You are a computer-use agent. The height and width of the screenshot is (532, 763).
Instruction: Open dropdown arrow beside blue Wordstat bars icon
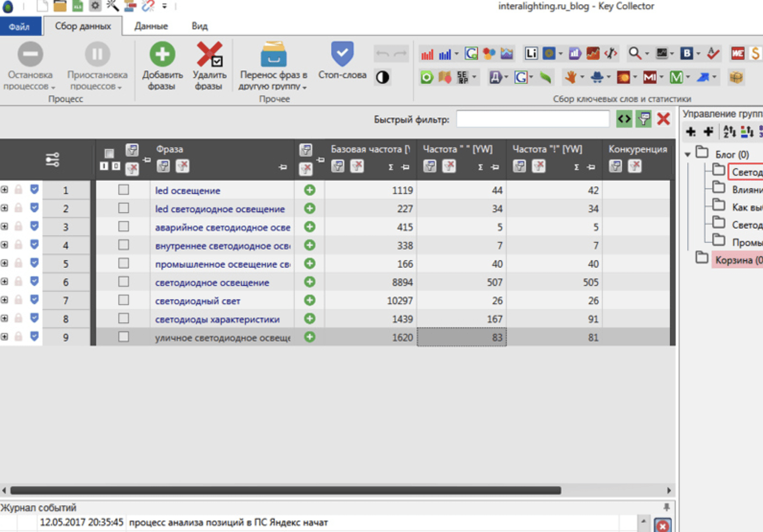coord(456,54)
